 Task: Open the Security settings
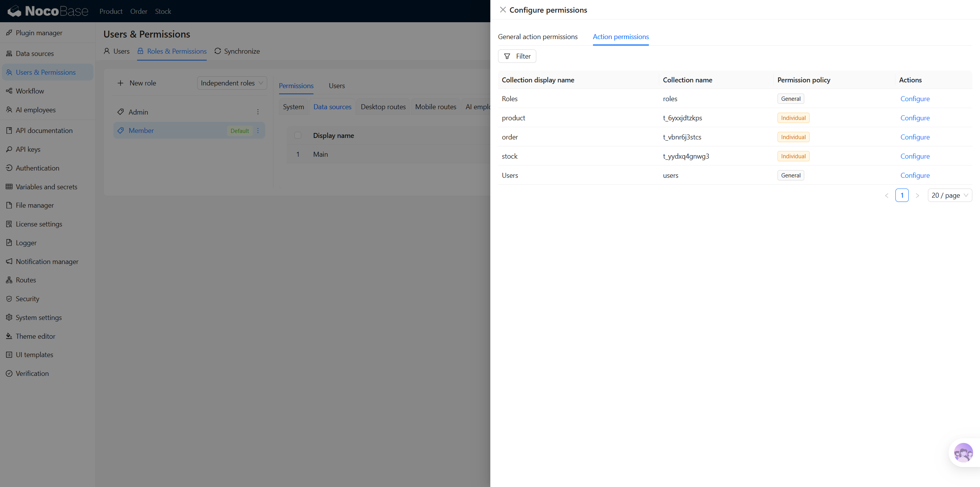point(27,298)
